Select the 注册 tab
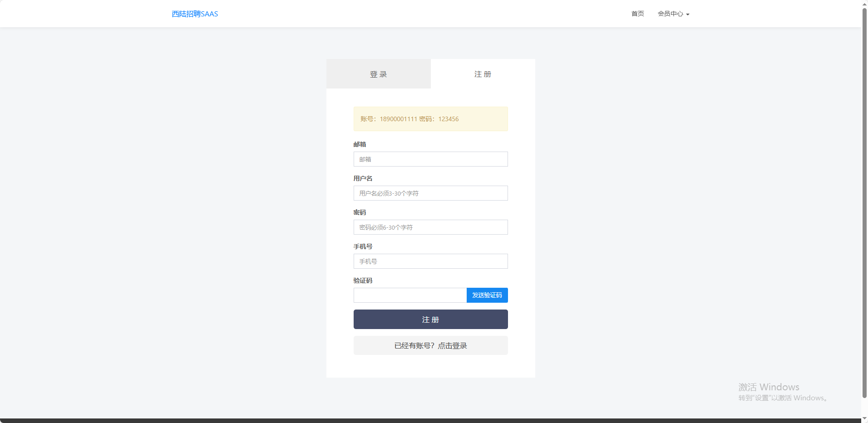Screen dimensions: 868x423 coord(483,74)
